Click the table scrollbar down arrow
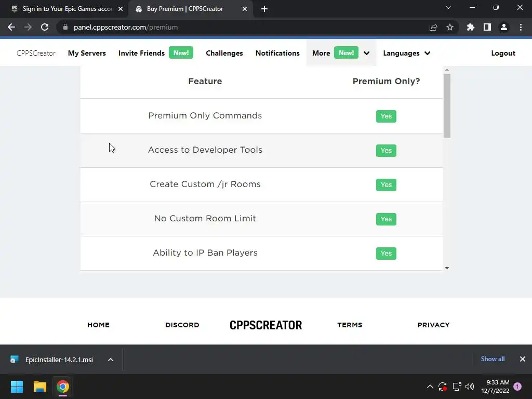This screenshot has height=399, width=532. (447, 268)
